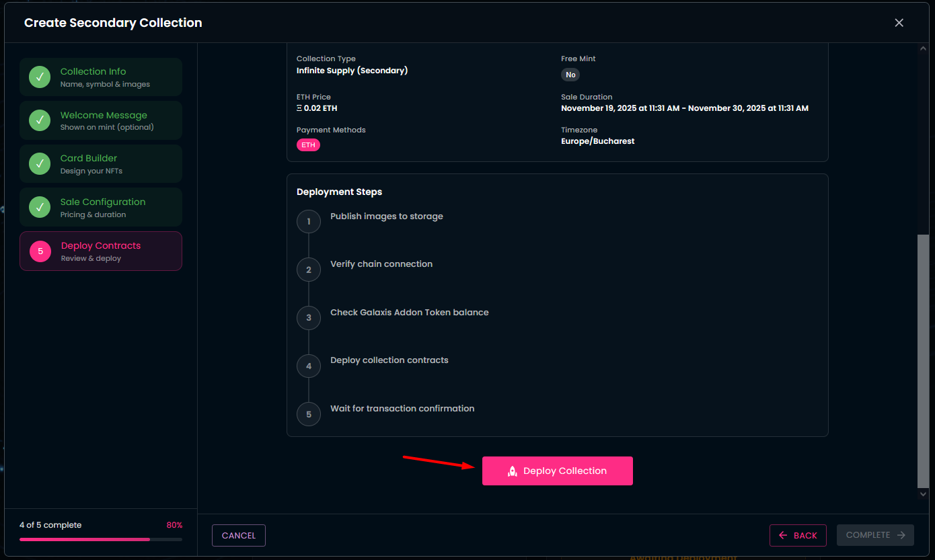
Task: Click the step 1 circle for Publish images
Action: pos(309,221)
